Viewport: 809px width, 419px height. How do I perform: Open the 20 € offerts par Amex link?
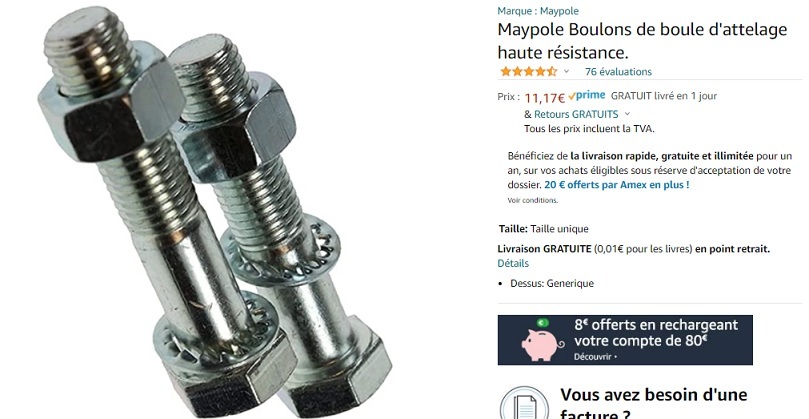pyautogui.click(x=617, y=185)
